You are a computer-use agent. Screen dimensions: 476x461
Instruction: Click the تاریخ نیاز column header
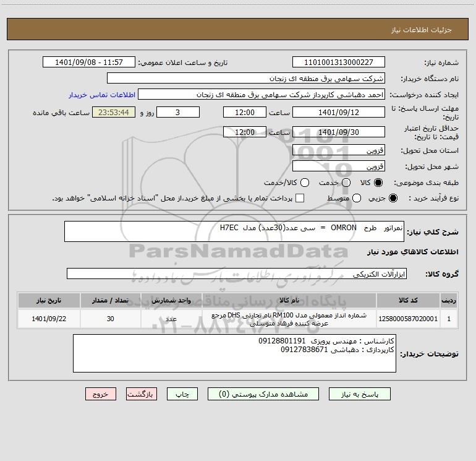[x=49, y=300]
